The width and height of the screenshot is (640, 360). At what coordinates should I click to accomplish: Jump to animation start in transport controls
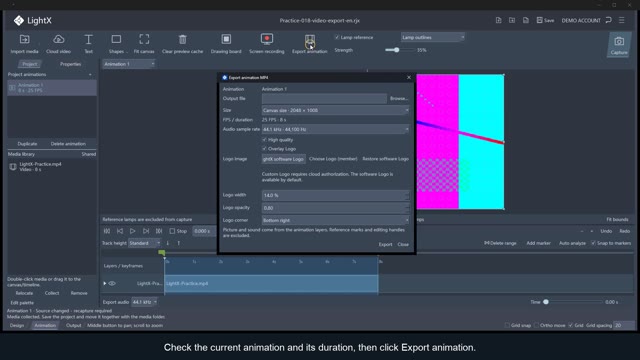pos(107,231)
